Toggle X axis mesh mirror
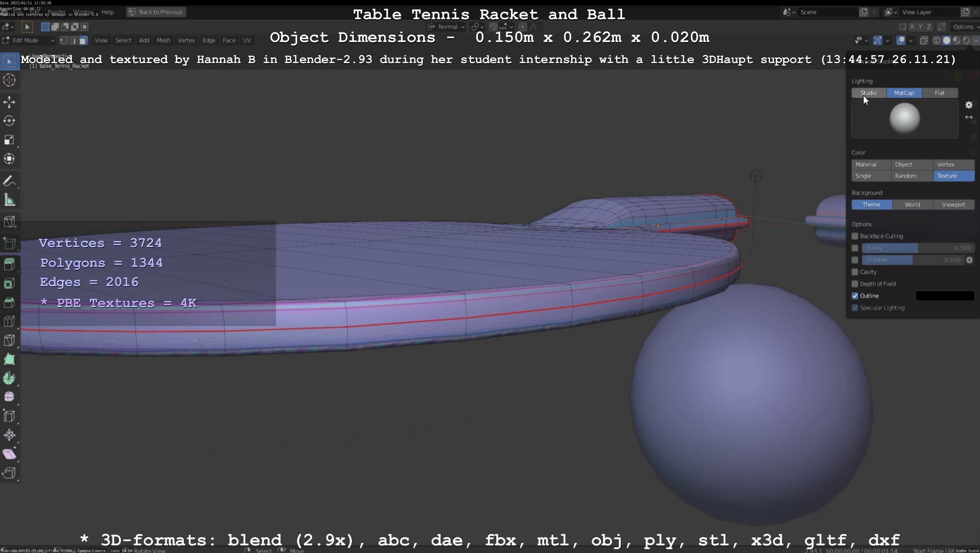This screenshot has width=980, height=553. pyautogui.click(x=912, y=27)
